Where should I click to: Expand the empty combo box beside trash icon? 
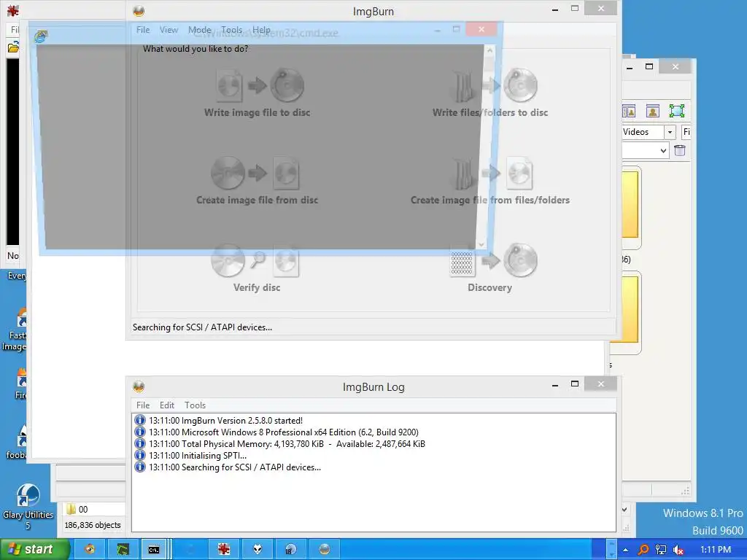pyautogui.click(x=663, y=151)
